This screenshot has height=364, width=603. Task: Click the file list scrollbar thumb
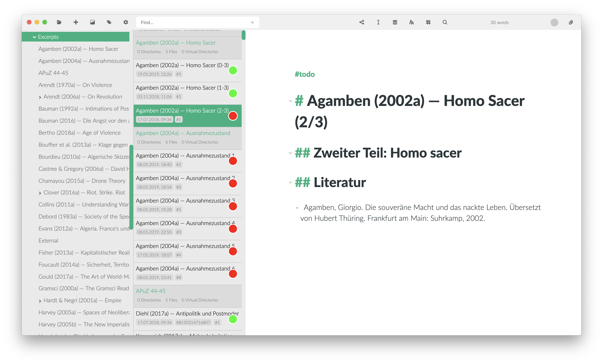[x=243, y=35]
